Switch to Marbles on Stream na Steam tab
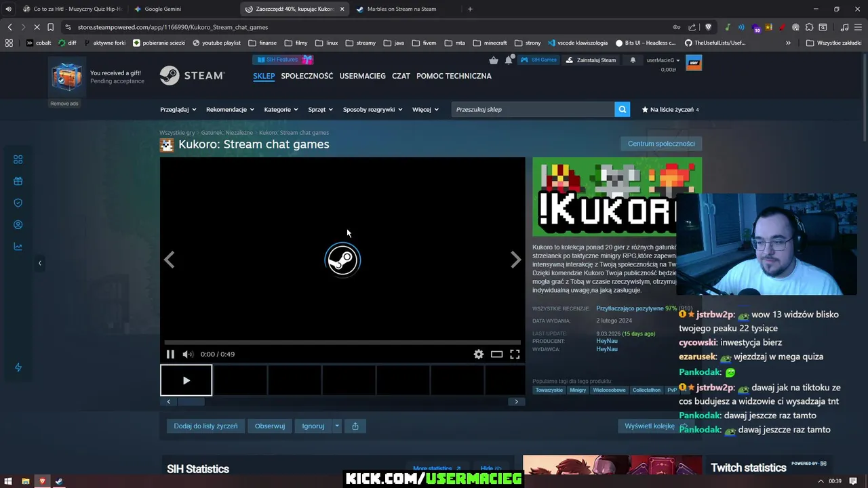868x488 pixels. point(401,9)
